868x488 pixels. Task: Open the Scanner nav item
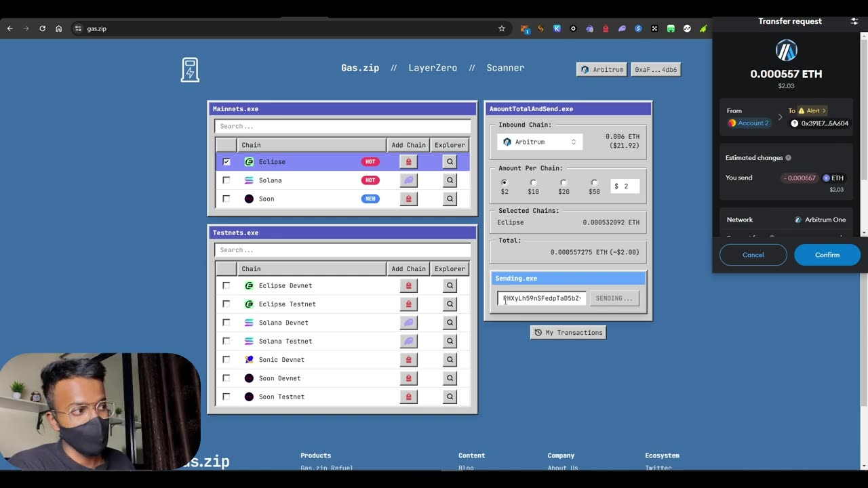click(505, 68)
